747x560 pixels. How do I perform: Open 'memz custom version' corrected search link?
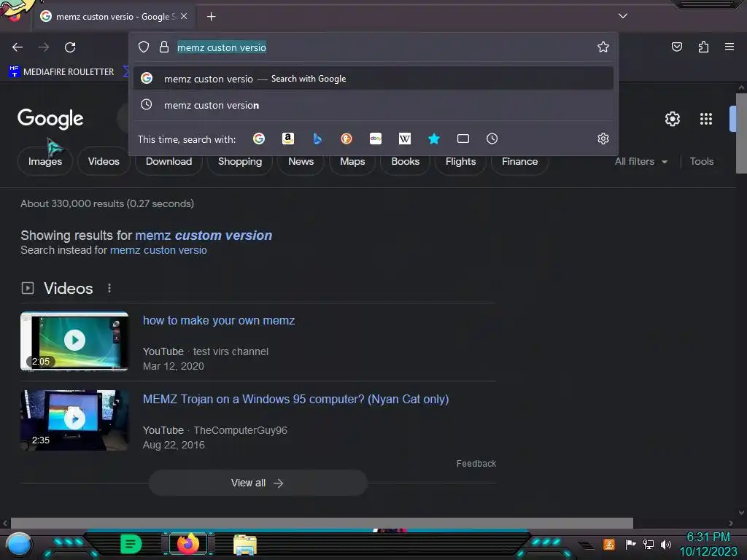point(204,236)
